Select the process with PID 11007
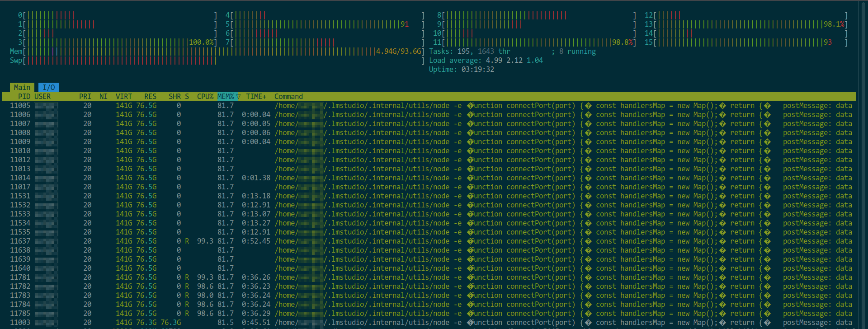Image resolution: width=868 pixels, height=329 pixels. click(429, 124)
